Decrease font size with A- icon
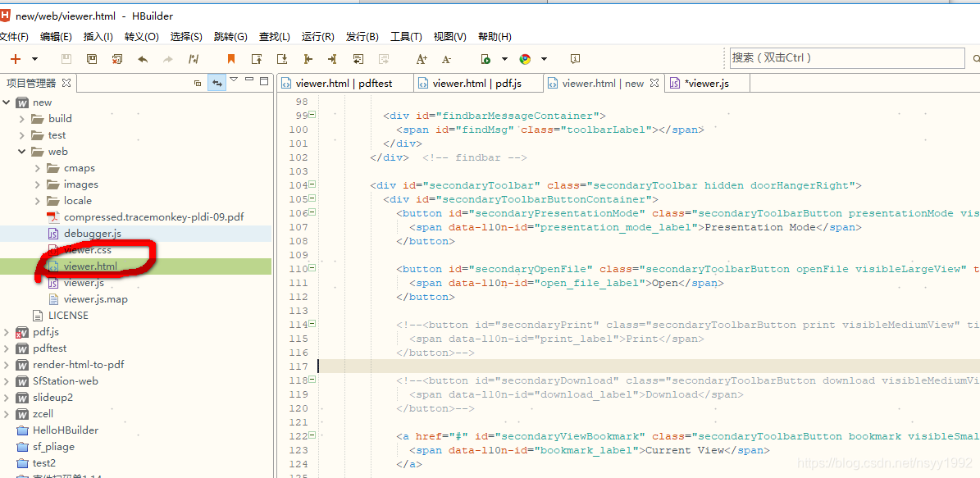Viewport: 980px width, 478px height. tap(447, 59)
